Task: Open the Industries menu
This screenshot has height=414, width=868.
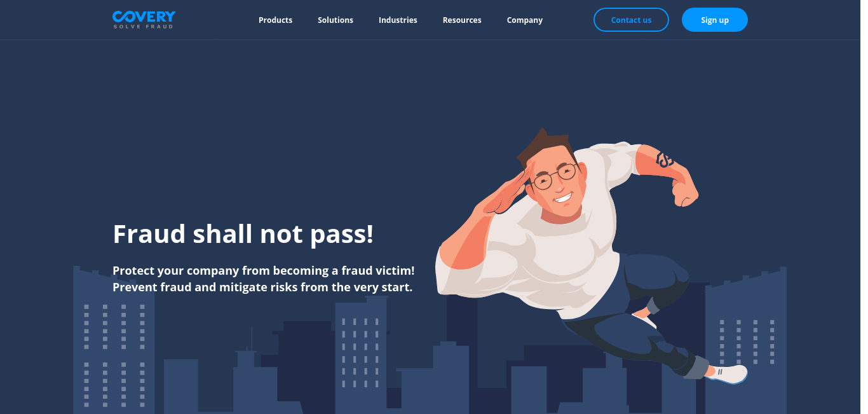Action: 398,20
